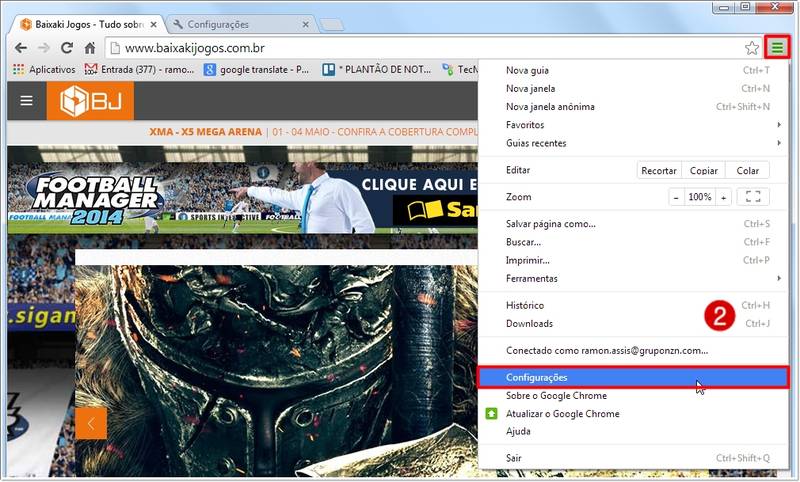The height and width of the screenshot is (482, 800).
Task: Select Sobre o Google Chrome
Action: tap(633, 396)
